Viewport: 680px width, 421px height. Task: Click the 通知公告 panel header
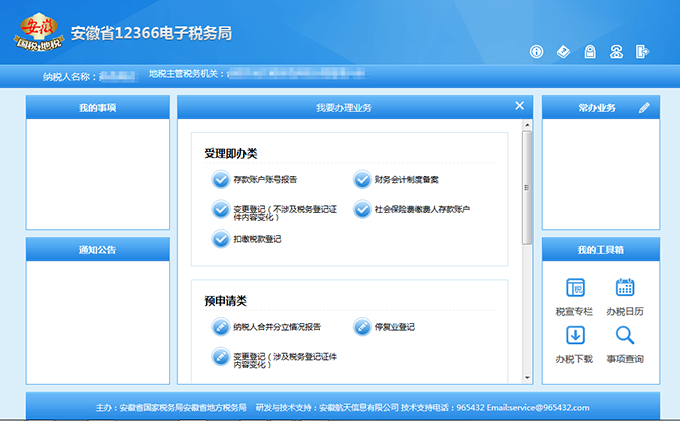[98, 249]
